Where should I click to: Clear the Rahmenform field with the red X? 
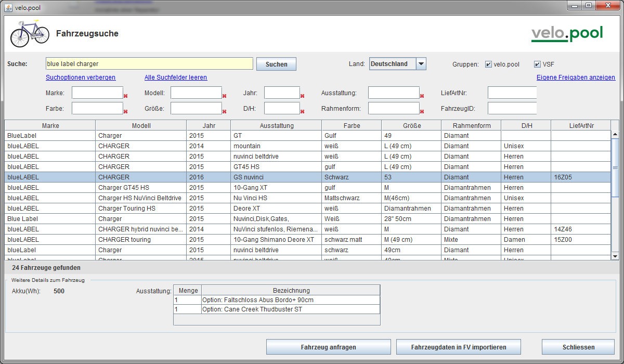tap(422, 111)
